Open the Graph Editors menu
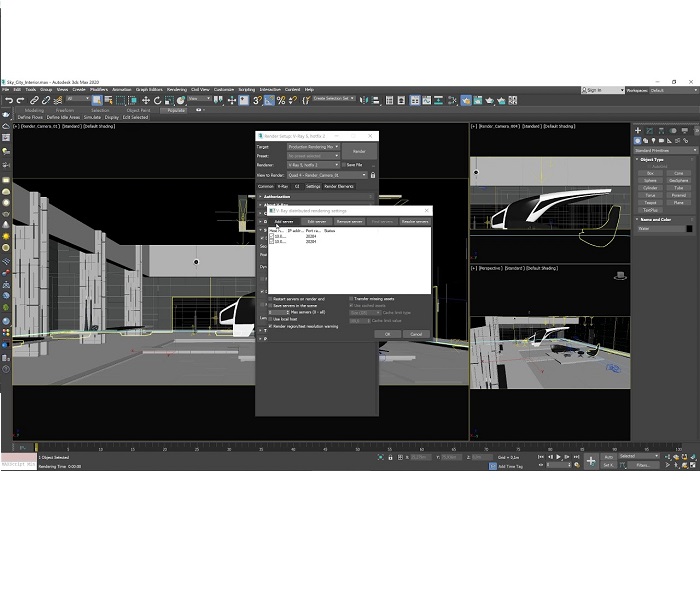 (x=149, y=90)
